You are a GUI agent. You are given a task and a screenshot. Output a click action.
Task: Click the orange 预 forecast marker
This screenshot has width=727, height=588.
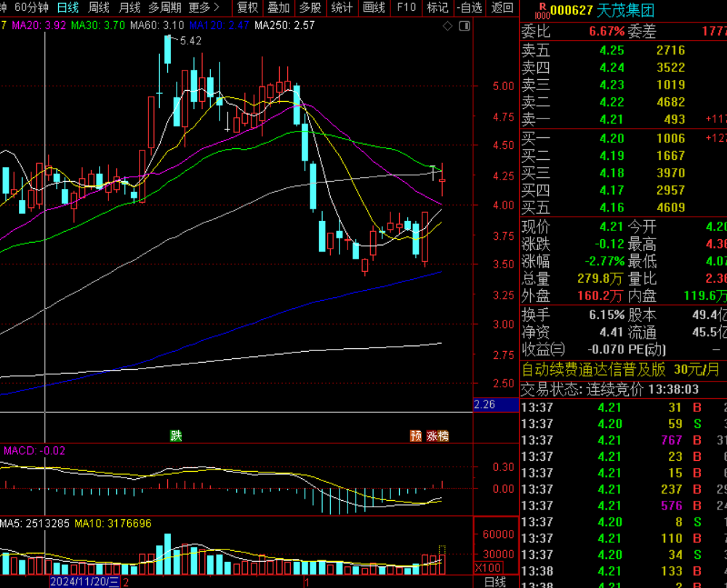(x=416, y=435)
